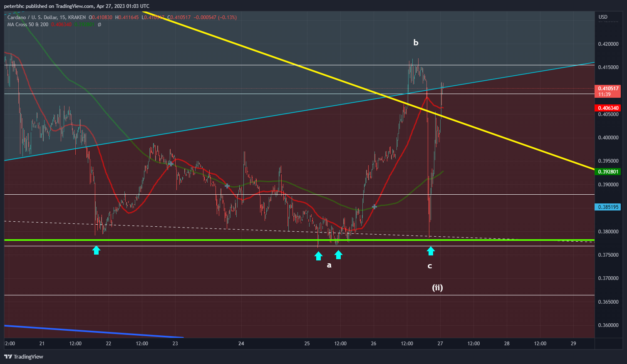Click the 0.395000 price axis label
This screenshot has width=627, height=364.
tap(608, 161)
